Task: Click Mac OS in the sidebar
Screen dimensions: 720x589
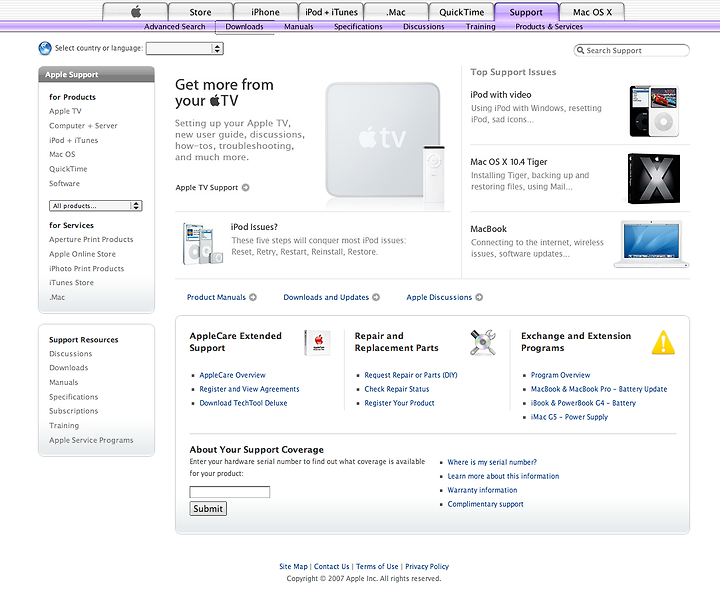Action: [x=62, y=154]
